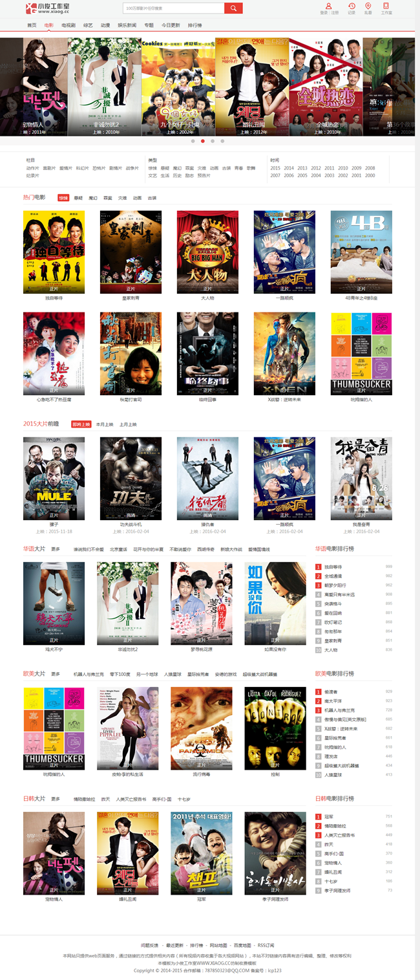Open X战警：逆转未来 poster in 热门电影
This screenshot has width=420, height=980.
tap(284, 354)
